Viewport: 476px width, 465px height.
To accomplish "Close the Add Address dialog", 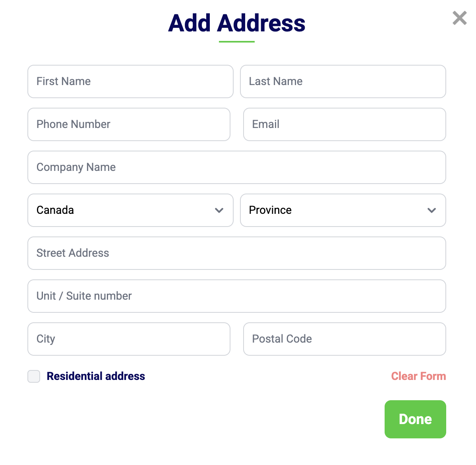I will point(459,18).
